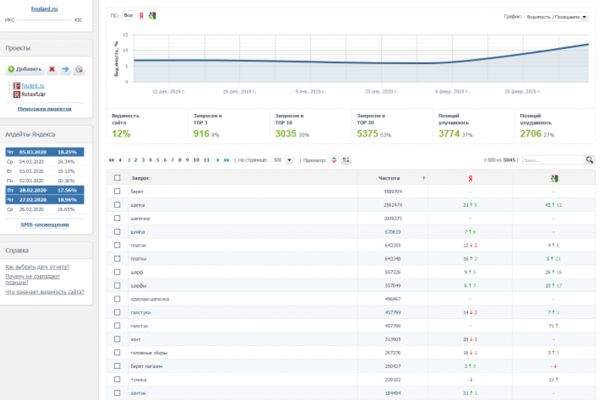Click the 2706 positions worsened value

click(x=531, y=134)
